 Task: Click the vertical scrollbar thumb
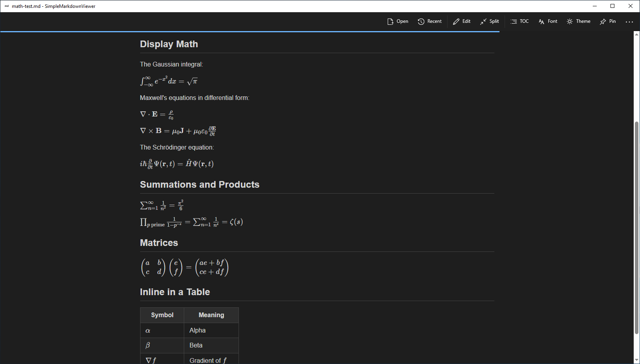point(636,228)
